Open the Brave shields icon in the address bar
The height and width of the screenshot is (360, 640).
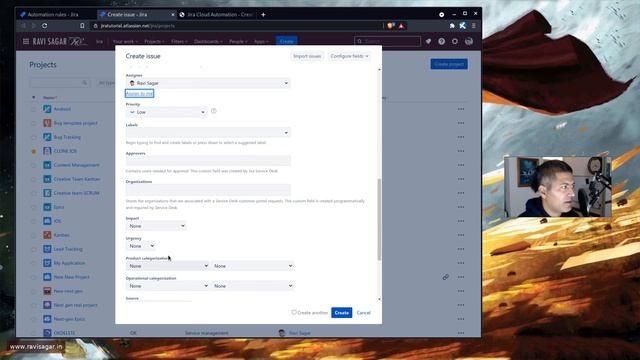point(391,26)
